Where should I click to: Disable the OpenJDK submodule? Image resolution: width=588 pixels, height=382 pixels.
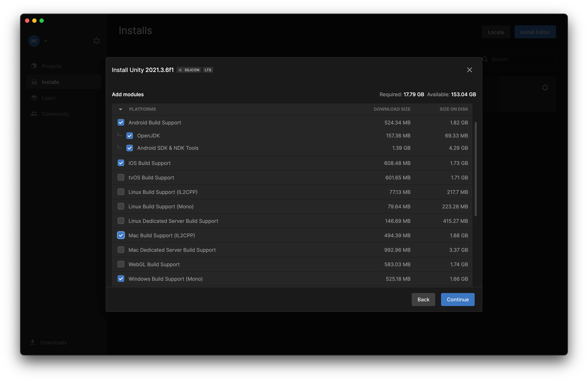(x=130, y=135)
